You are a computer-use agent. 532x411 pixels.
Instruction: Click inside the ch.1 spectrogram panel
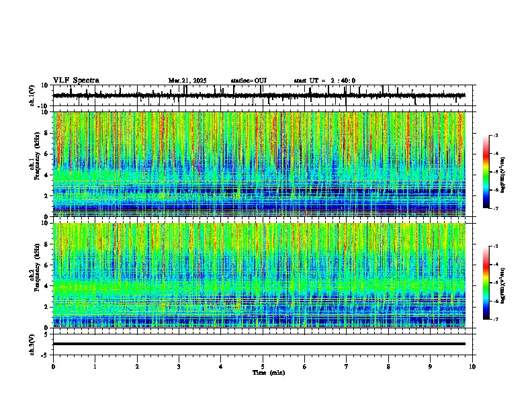[259, 164]
